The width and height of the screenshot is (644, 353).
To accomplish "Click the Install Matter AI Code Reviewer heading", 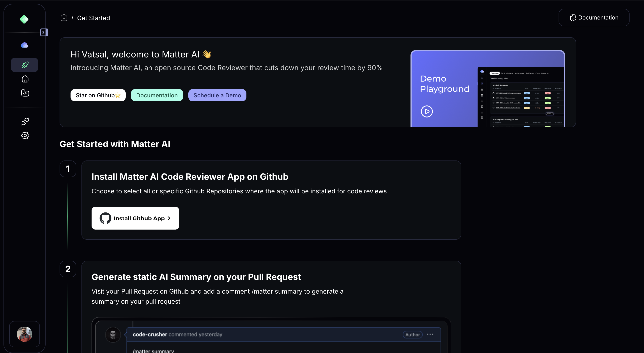I will pyautogui.click(x=190, y=177).
